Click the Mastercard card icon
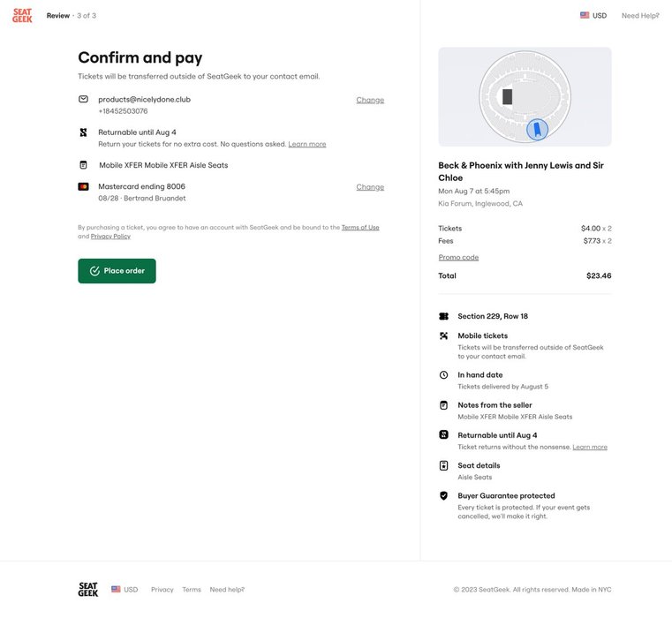The width and height of the screenshot is (672, 618). point(83,186)
